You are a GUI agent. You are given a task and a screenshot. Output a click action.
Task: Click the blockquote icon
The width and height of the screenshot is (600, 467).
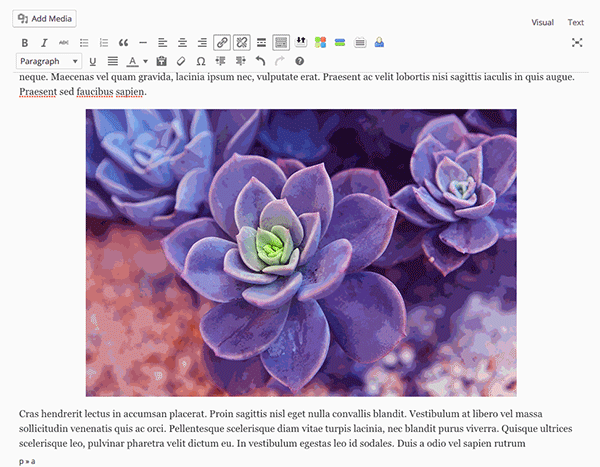coord(123,43)
